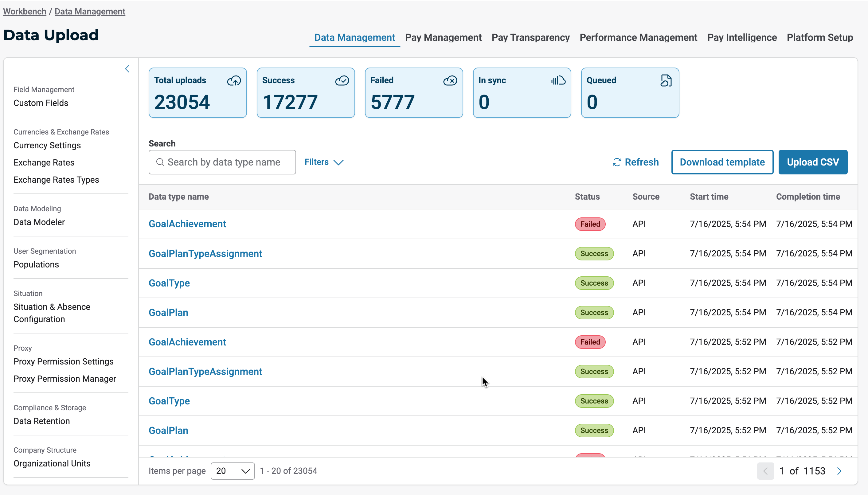868x495 pixels.
Task: Click the Workbench breadcrumb link
Action: [25, 12]
